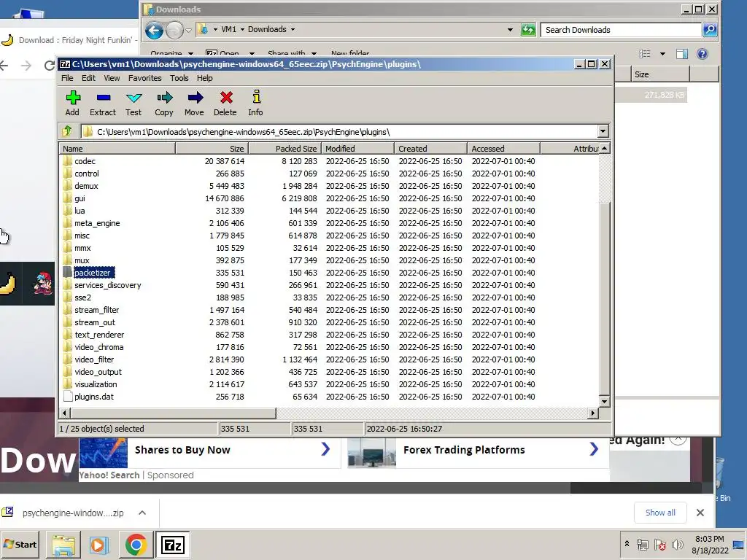The width and height of the screenshot is (747, 560).
Task: Open Windows Explorer from the taskbar
Action: (63, 545)
